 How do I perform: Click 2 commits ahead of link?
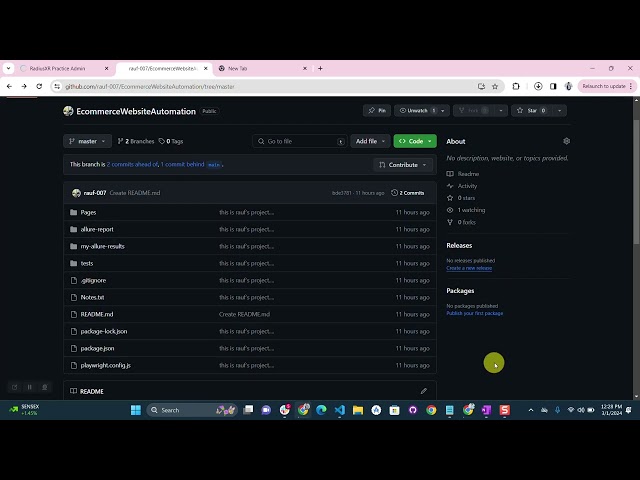[x=132, y=164]
